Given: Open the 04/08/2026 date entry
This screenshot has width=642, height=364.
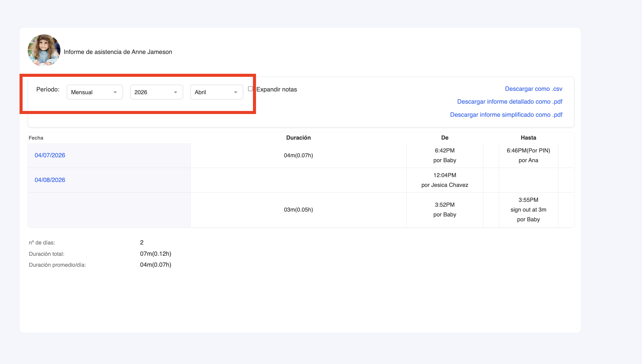Looking at the screenshot, I should pyautogui.click(x=50, y=180).
